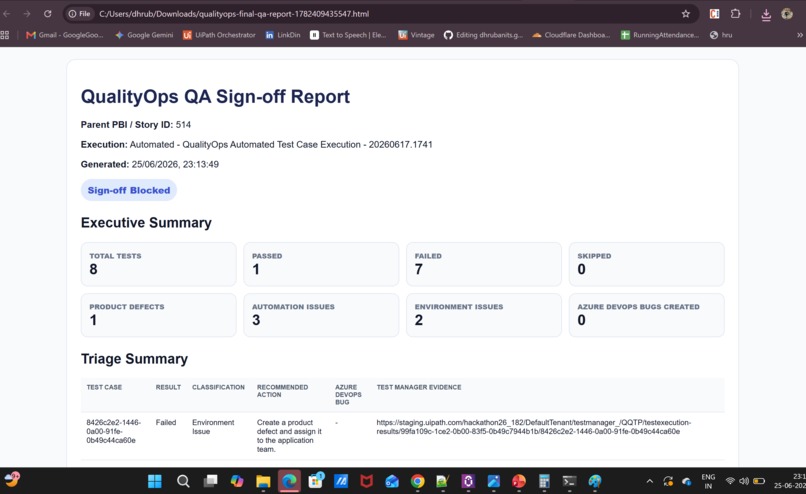Open the Google Gemini bookmark
This screenshot has height=494, width=806.
tap(144, 35)
